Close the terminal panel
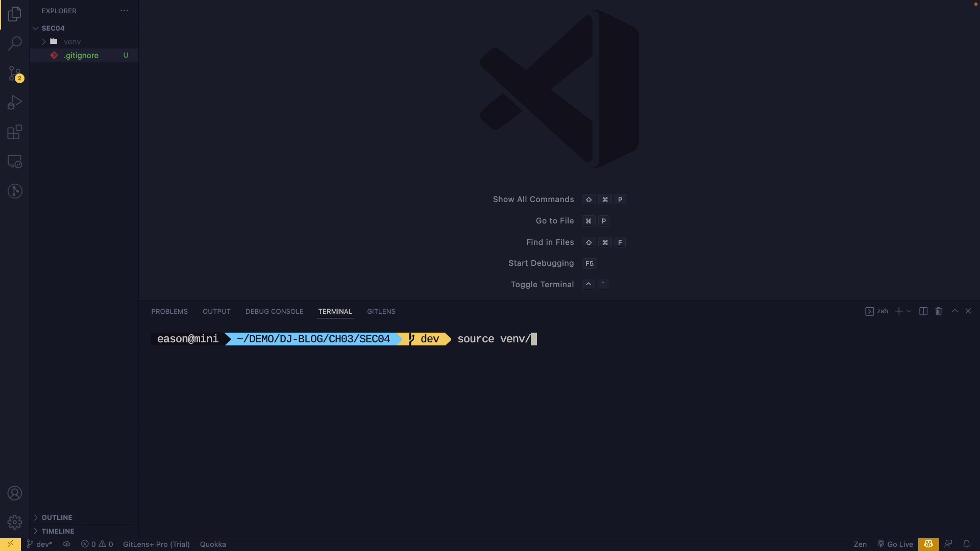Image resolution: width=980 pixels, height=551 pixels. (x=968, y=311)
